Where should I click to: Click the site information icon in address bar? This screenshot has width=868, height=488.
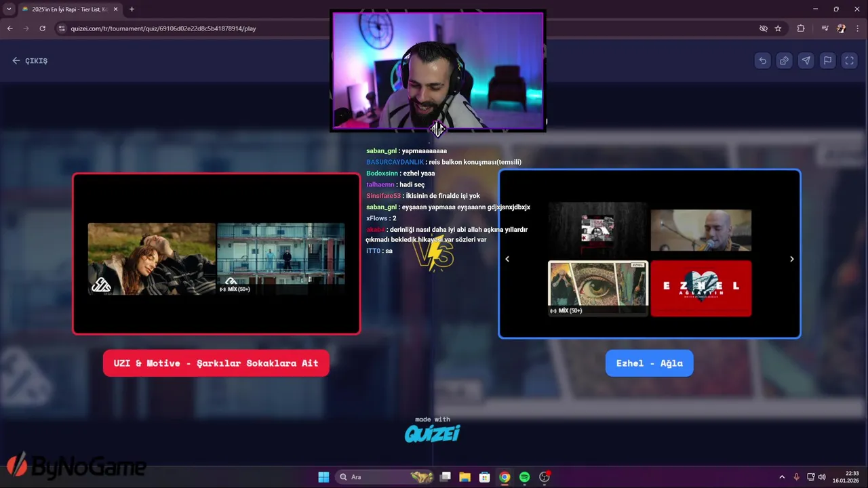coord(62,28)
